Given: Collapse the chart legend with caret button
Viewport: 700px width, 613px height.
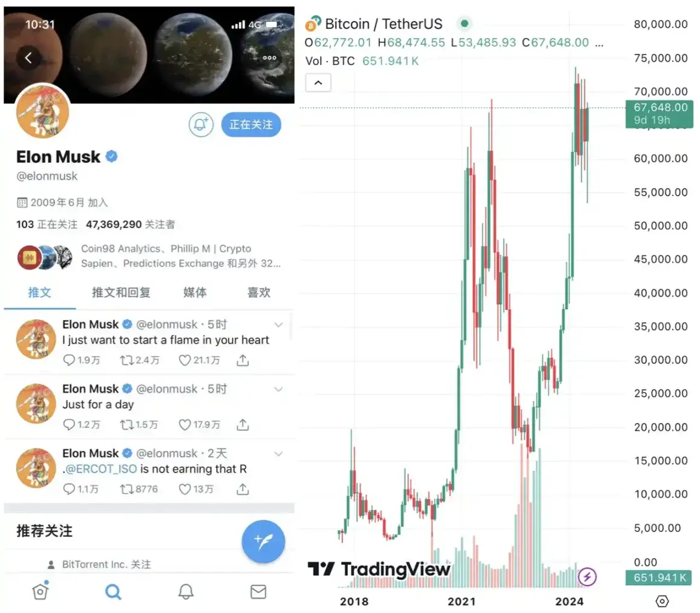Looking at the screenshot, I should (318, 82).
